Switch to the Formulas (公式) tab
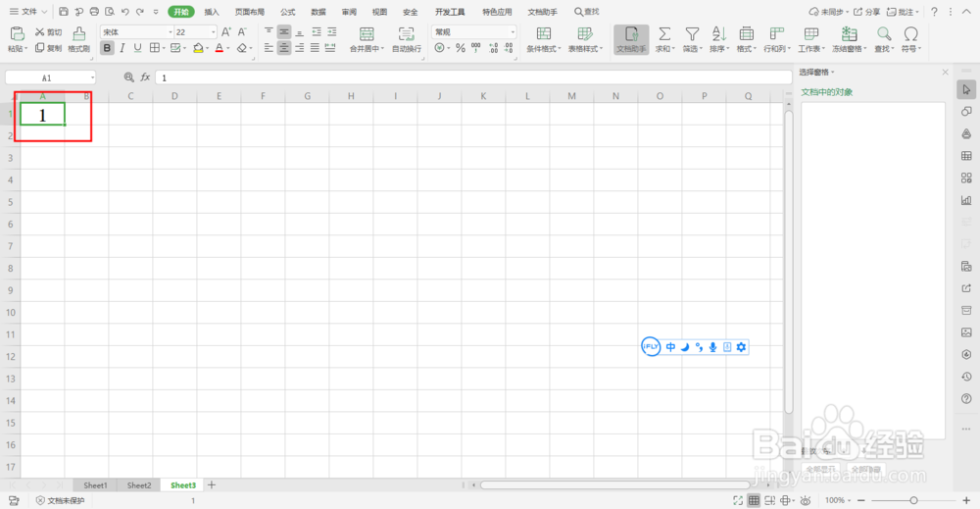The width and height of the screenshot is (980, 509). tap(287, 12)
